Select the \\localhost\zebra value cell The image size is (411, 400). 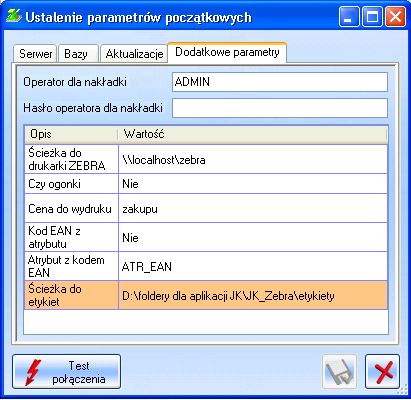coord(253,159)
